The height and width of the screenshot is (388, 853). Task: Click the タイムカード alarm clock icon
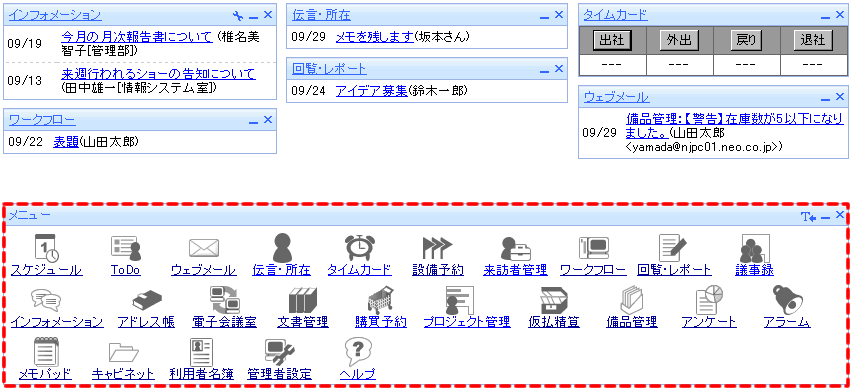coord(360,248)
